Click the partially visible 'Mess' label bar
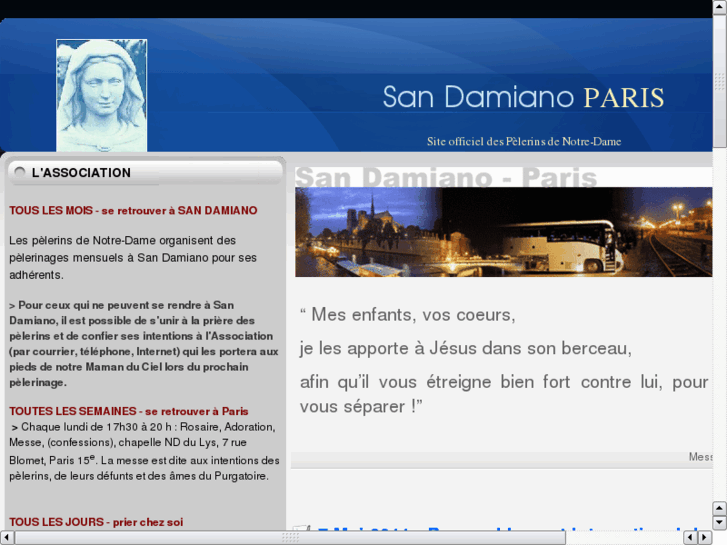This screenshot has height=545, width=727. [502, 460]
